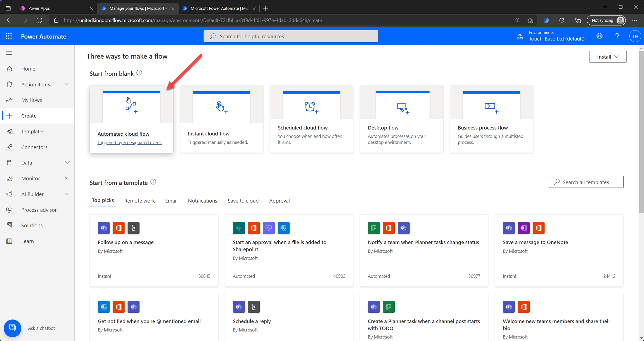The height and width of the screenshot is (341, 644).
Task: Click the Business process flow icon
Action: (x=491, y=108)
